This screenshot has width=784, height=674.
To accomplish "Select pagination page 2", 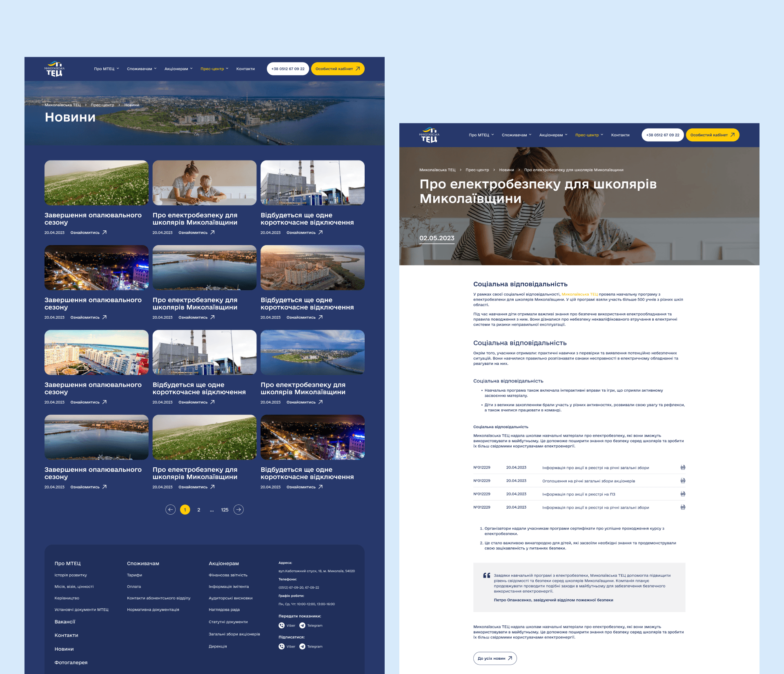I will (x=198, y=510).
